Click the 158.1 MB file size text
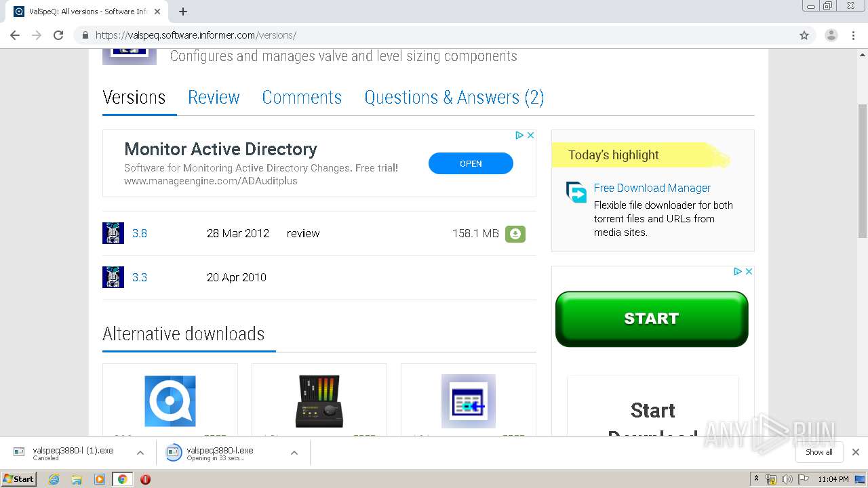 coord(475,233)
